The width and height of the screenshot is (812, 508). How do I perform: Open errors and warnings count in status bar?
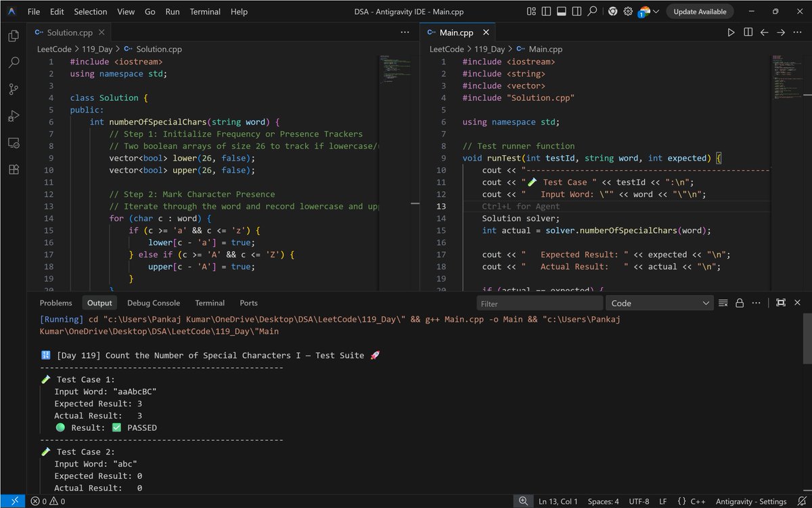[49, 501]
